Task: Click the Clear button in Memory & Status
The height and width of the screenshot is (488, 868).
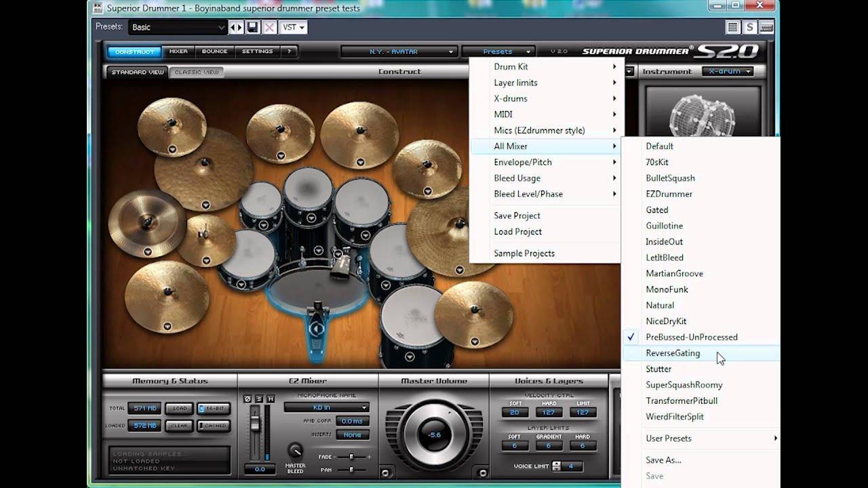Action: pyautogui.click(x=179, y=426)
